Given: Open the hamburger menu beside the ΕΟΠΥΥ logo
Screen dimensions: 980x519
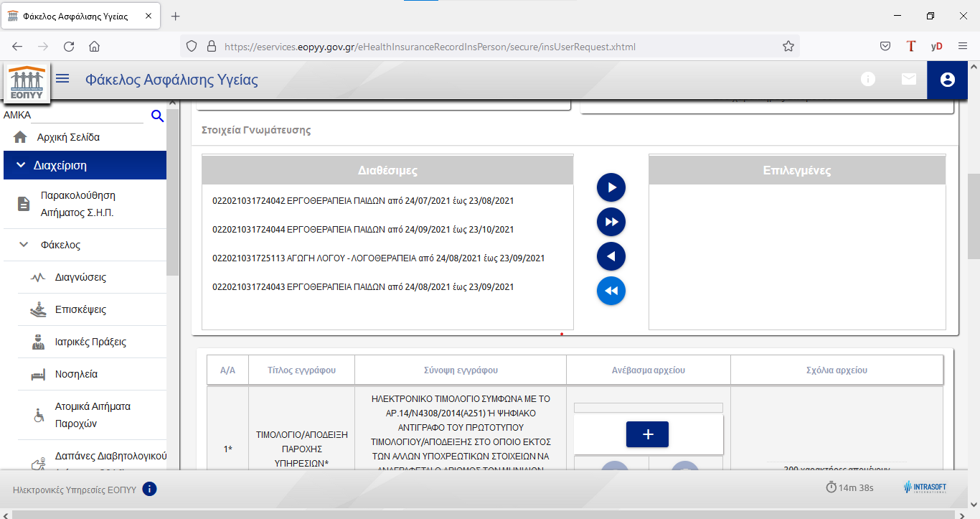Looking at the screenshot, I should 62,79.
